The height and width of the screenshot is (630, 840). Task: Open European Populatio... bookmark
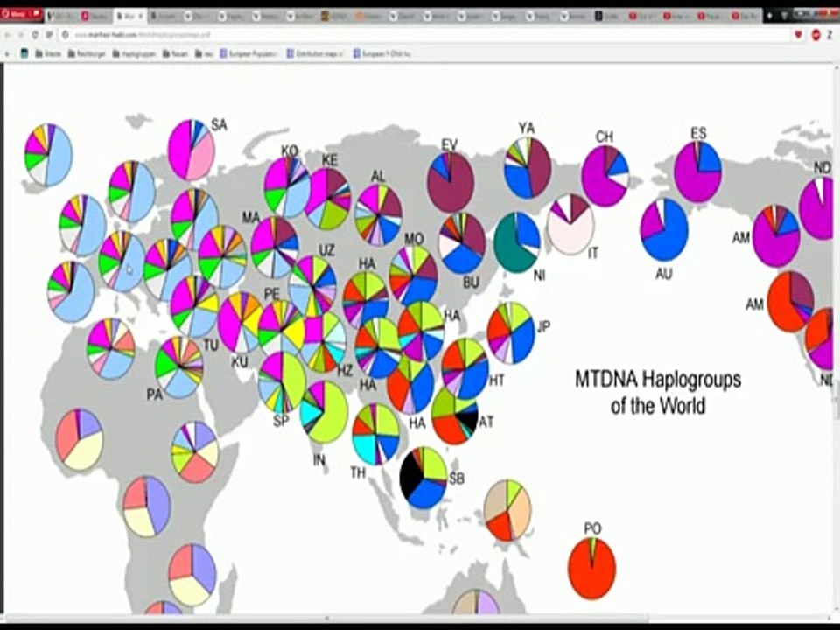tap(250, 53)
